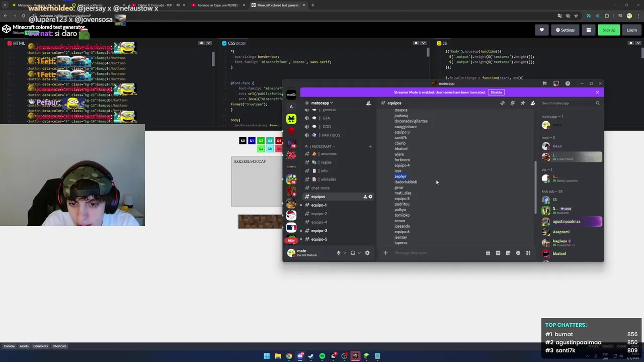This screenshot has width=644, height=362.
Task: Dismiss Streamer Mode banner with X
Action: [597, 92]
